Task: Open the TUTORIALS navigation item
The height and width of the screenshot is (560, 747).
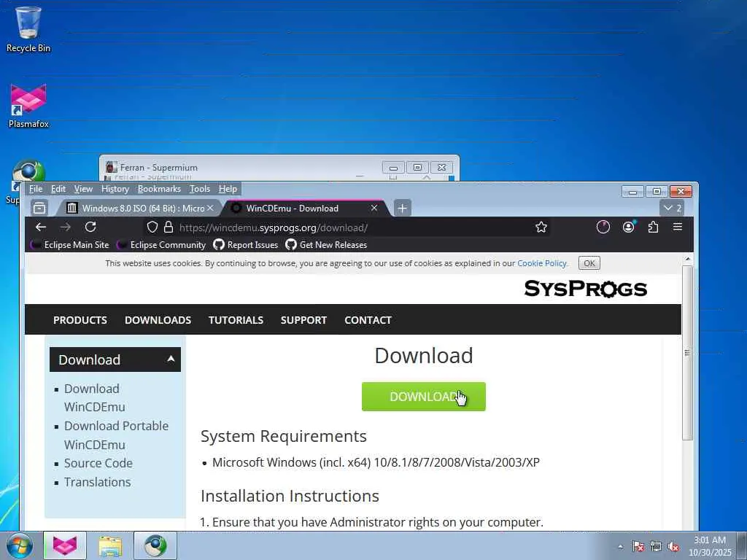Action: (236, 320)
